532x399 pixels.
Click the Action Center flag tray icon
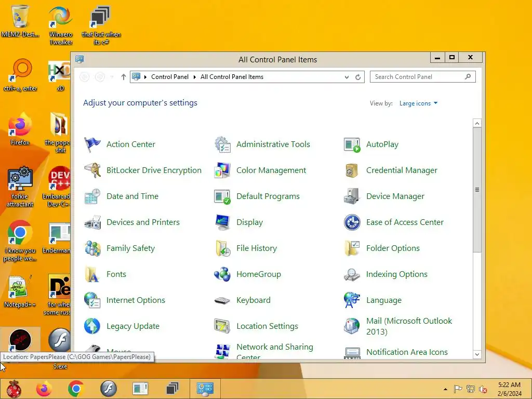[458, 389]
